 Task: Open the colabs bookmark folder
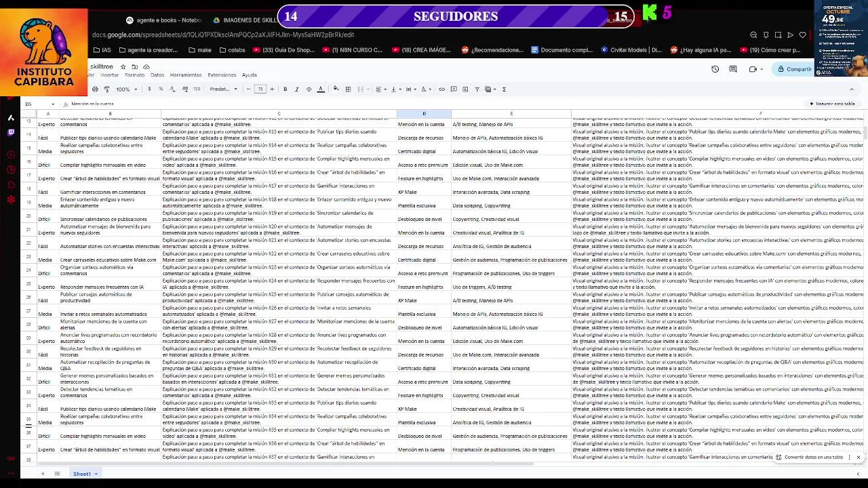232,50
